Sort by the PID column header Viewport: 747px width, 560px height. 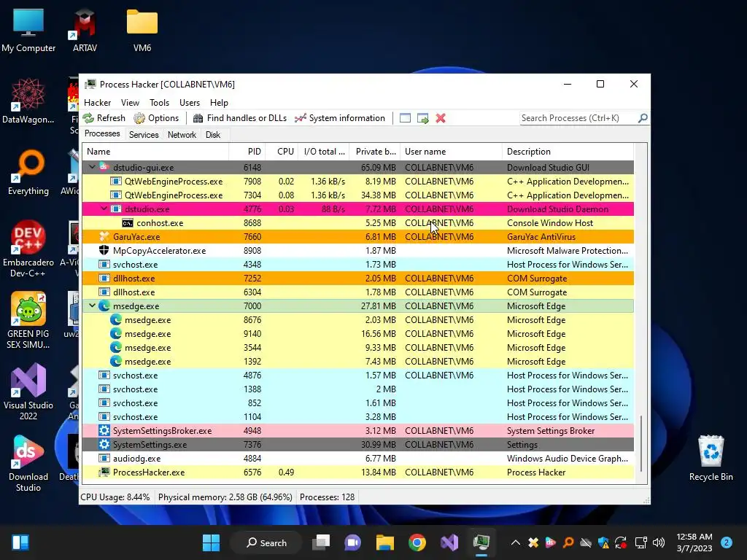(247, 152)
